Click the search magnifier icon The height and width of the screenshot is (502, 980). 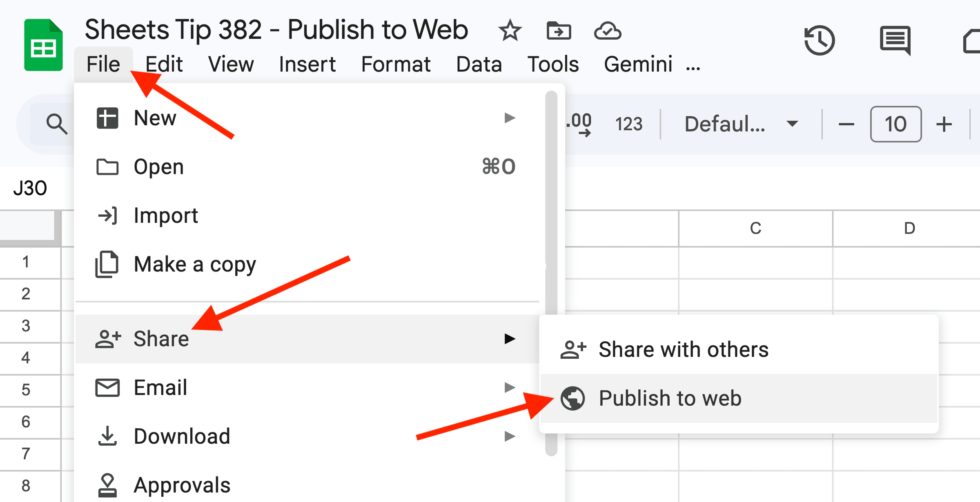[56, 124]
